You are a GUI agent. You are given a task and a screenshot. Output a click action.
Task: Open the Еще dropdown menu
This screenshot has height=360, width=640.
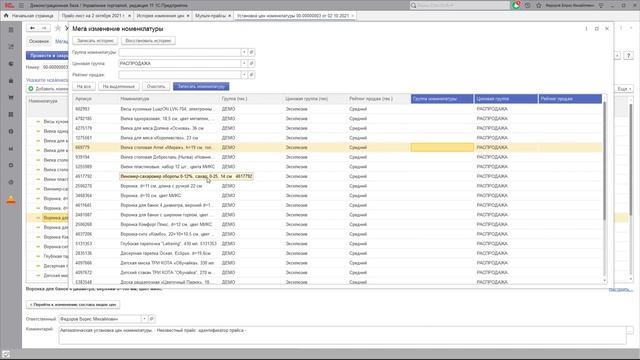tap(624, 89)
